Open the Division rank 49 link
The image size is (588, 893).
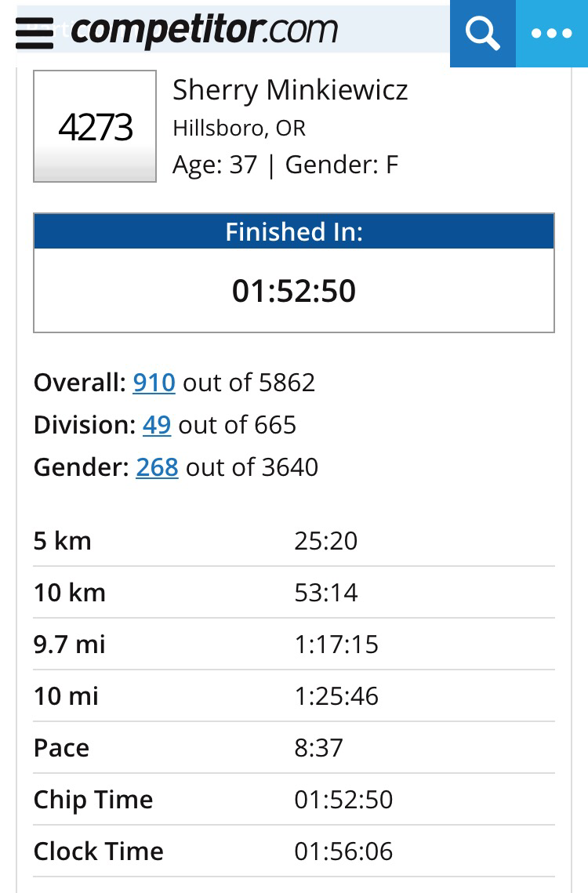coord(157,425)
